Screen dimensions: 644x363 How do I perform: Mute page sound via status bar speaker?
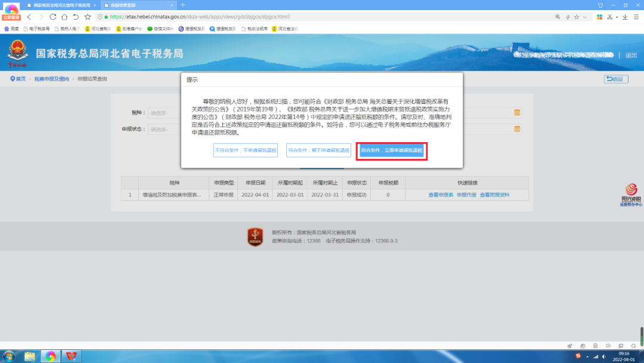coord(608,346)
